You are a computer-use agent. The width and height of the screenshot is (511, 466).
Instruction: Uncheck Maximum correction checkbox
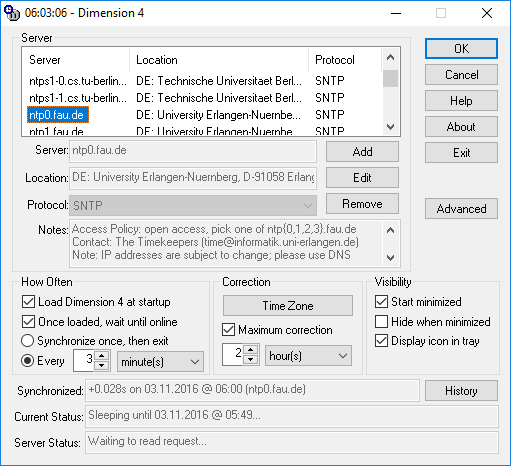[x=228, y=330]
